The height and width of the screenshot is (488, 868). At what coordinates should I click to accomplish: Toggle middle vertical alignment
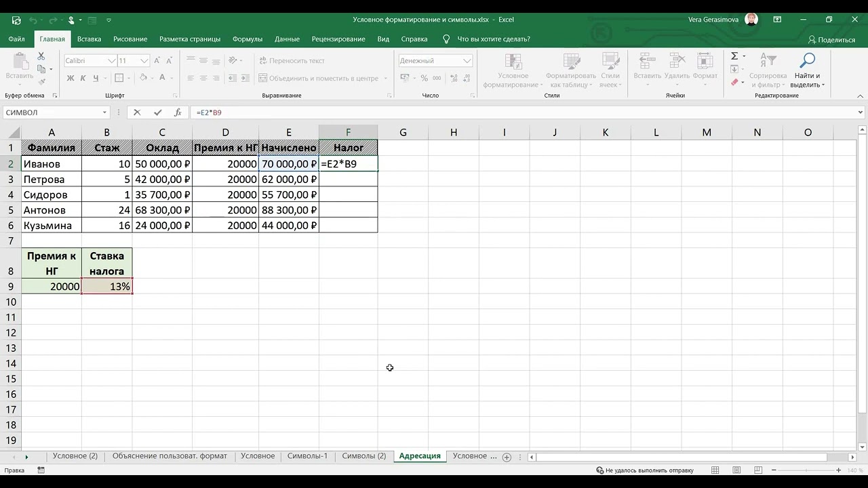pos(203,60)
